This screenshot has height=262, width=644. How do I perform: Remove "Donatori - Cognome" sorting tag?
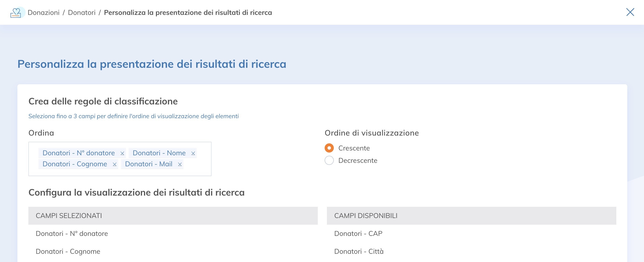(x=115, y=164)
